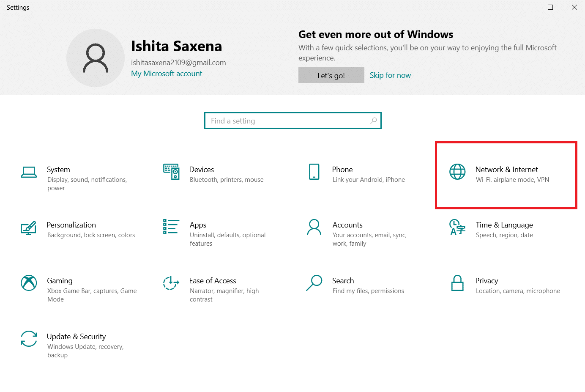
Task: Open the My Microsoft account link
Action: point(167,74)
